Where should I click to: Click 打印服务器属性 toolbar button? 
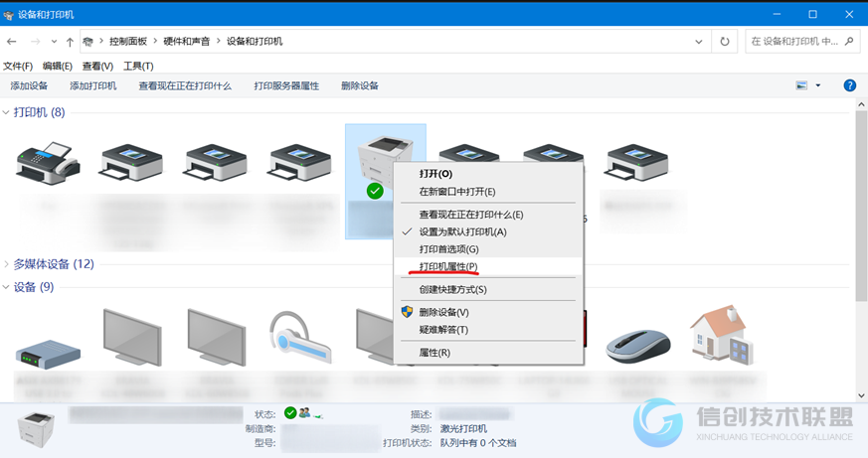tap(286, 85)
